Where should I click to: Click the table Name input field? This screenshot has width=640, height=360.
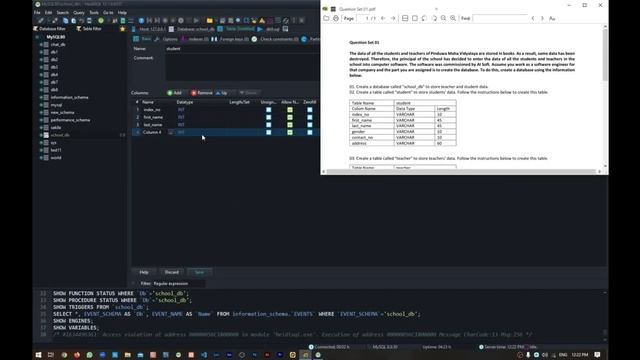[x=242, y=49]
